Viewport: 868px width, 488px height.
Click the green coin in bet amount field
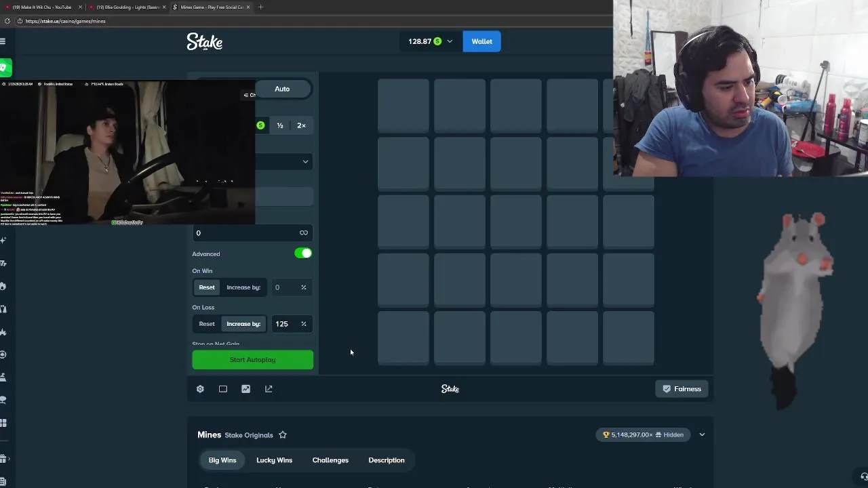click(x=260, y=125)
